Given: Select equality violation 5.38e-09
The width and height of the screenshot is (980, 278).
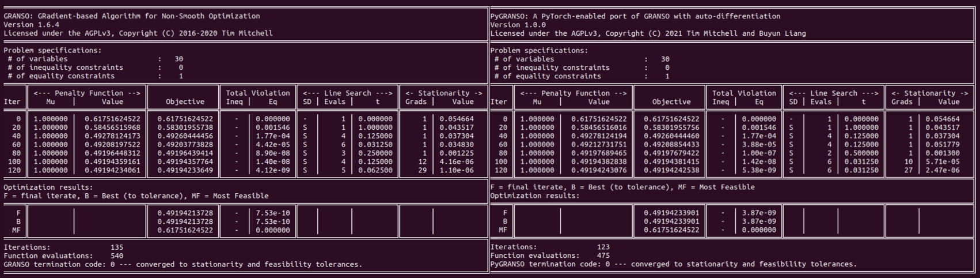Looking at the screenshot, I should [759, 170].
